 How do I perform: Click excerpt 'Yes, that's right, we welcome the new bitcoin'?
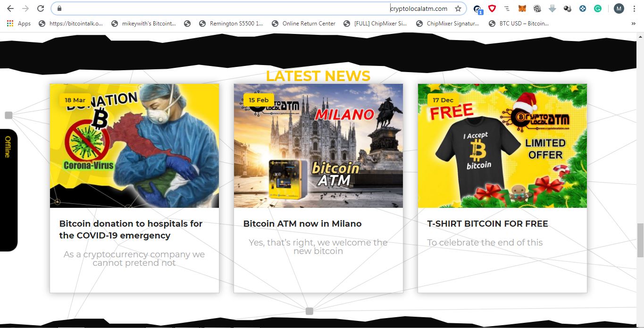point(318,246)
